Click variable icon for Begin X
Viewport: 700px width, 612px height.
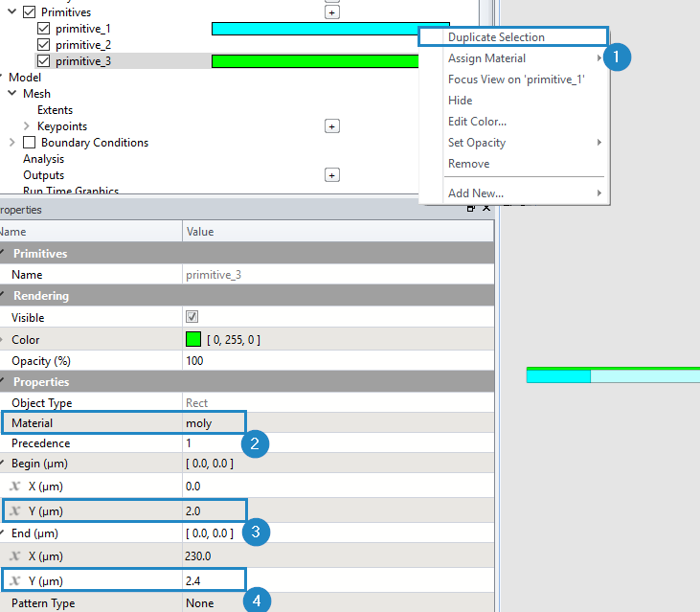(15, 487)
